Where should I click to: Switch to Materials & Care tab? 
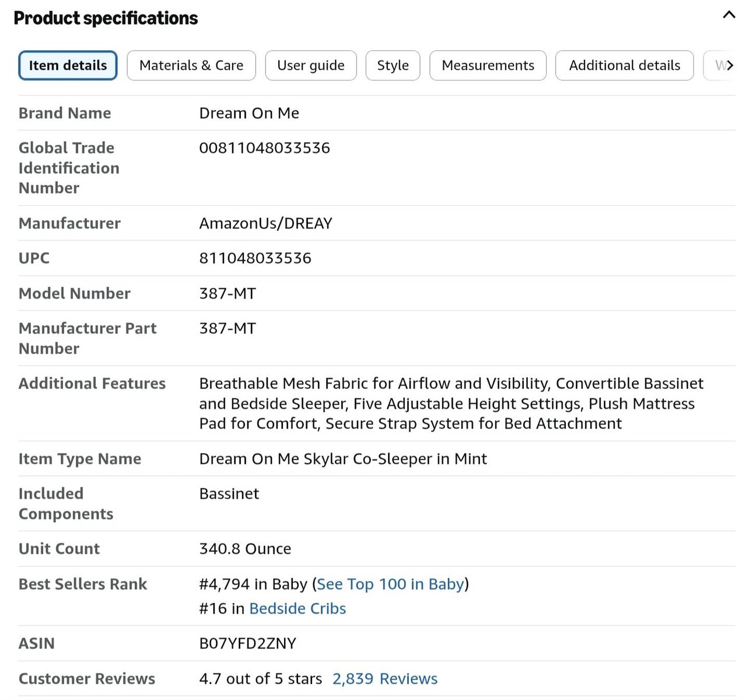pos(191,65)
